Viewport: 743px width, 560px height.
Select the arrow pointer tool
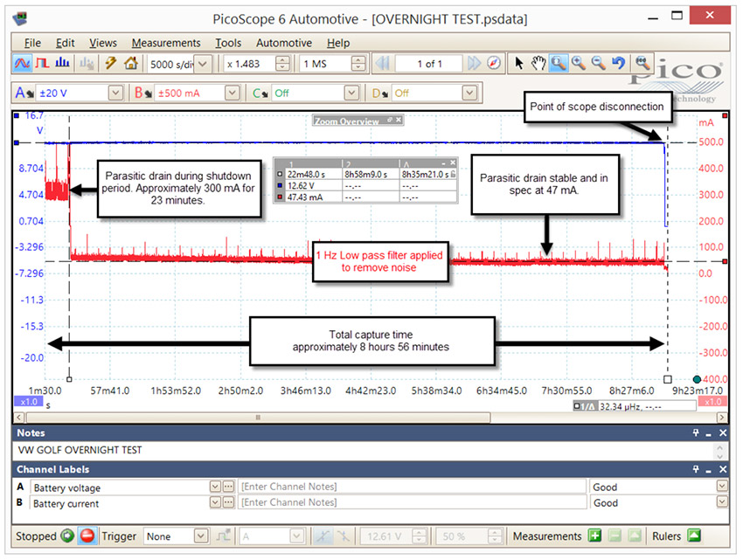[519, 64]
